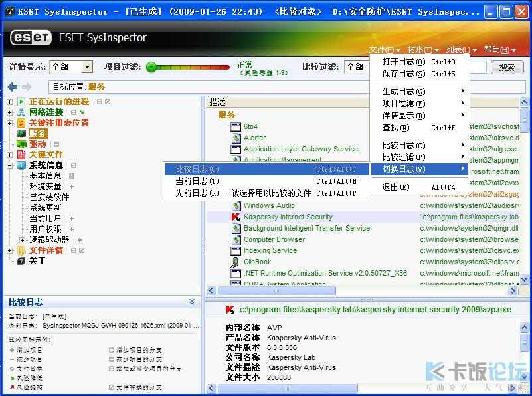This screenshot has height=396, width=532.
Task: Click the running processes tree icon
Action: (x=21, y=102)
